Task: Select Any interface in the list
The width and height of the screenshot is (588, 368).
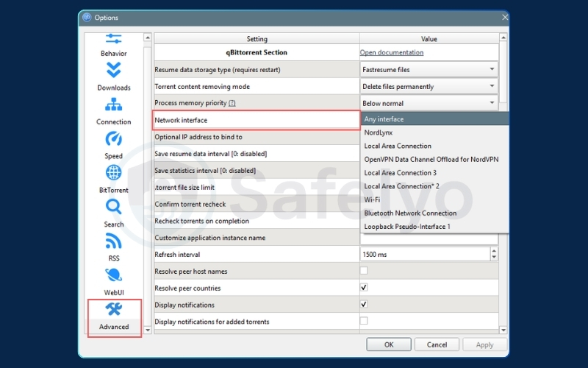Action: (x=434, y=119)
